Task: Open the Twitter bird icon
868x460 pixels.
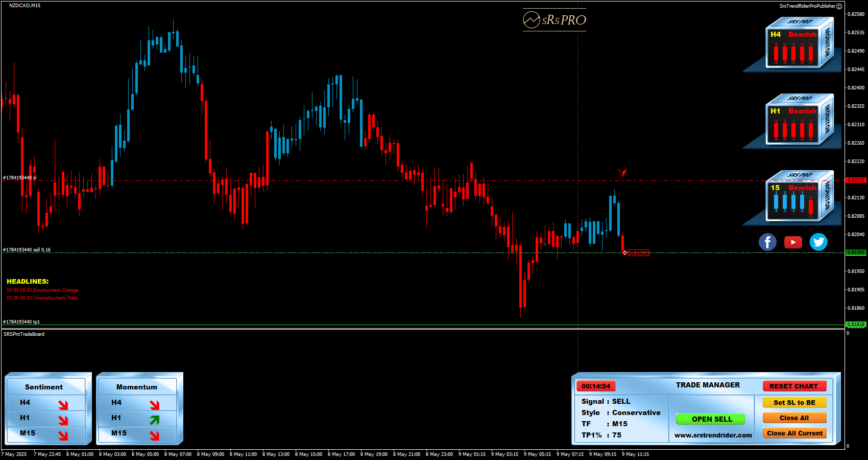Action: 818,242
